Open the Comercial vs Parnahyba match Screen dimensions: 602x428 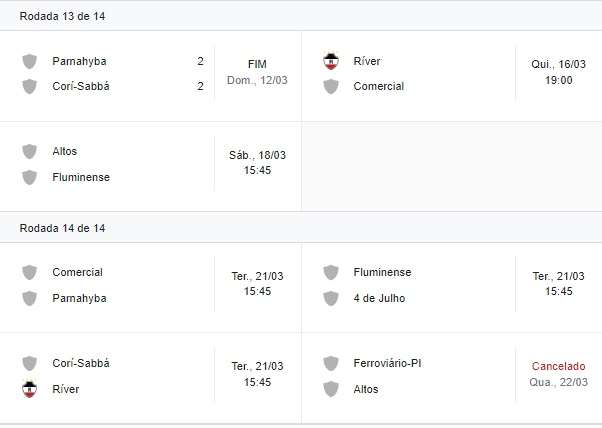point(150,287)
